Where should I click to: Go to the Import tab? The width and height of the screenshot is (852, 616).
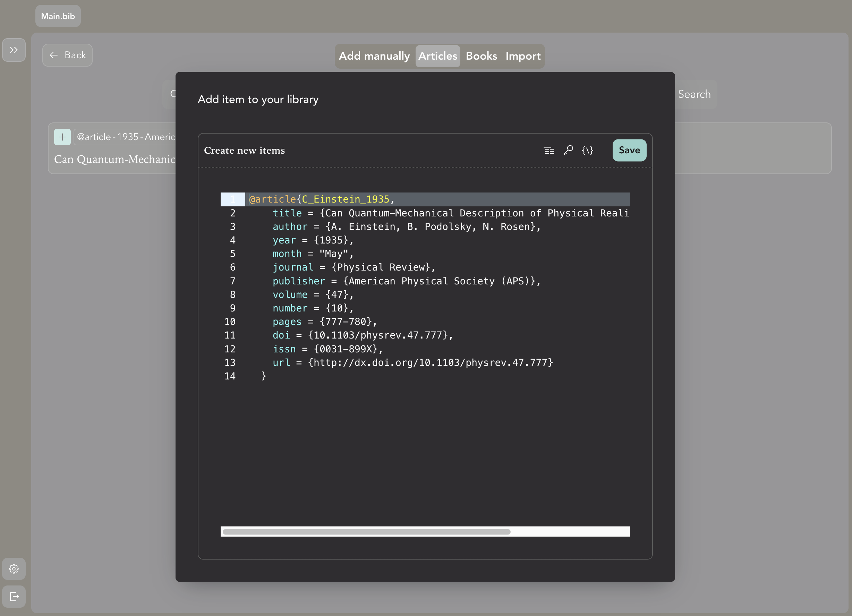pyautogui.click(x=523, y=56)
